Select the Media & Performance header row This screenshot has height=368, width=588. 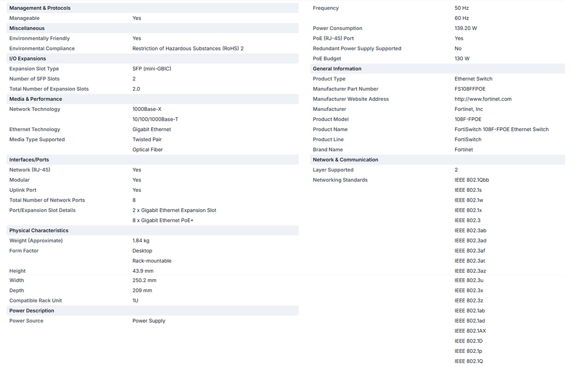(35, 99)
